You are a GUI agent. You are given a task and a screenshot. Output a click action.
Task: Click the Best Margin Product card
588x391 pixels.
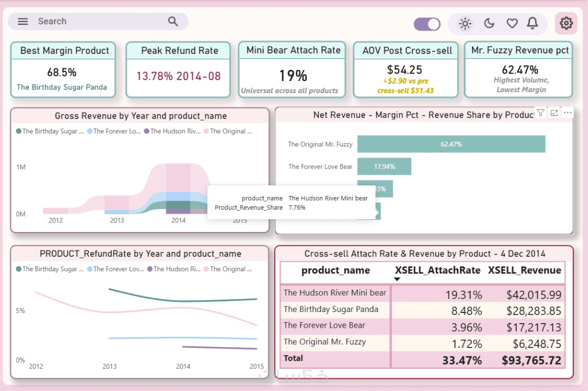(63, 70)
